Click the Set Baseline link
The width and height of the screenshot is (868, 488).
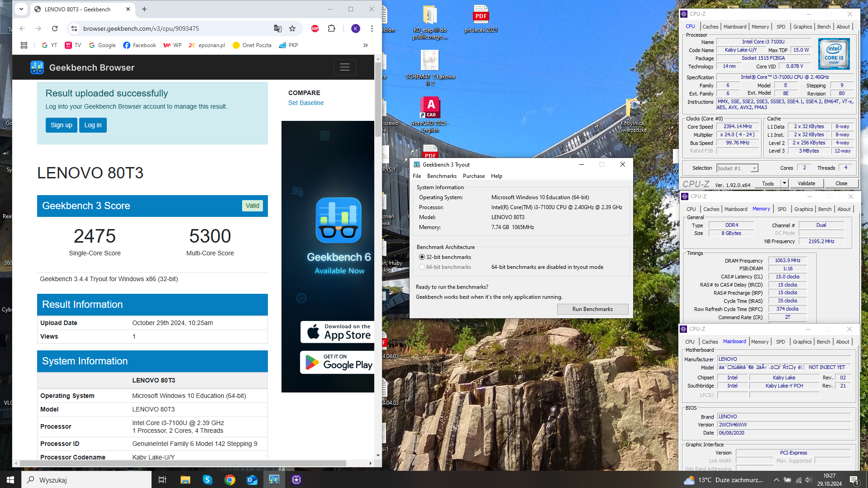pos(306,103)
